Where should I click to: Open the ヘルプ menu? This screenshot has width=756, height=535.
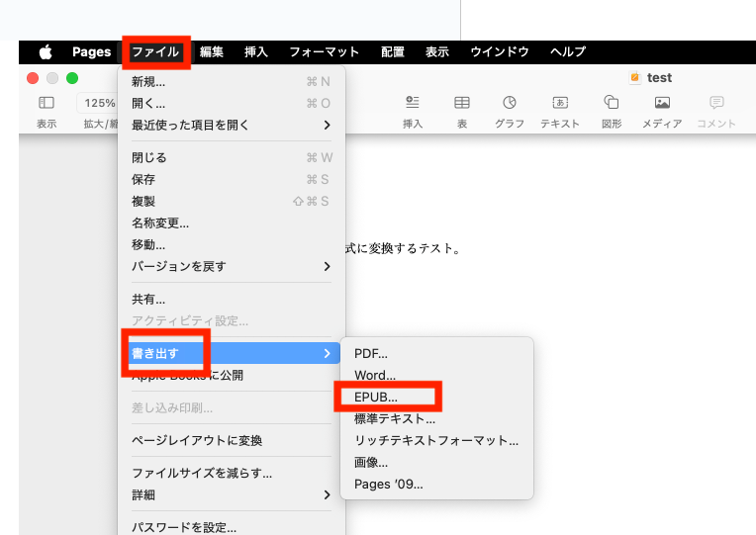coord(568,51)
